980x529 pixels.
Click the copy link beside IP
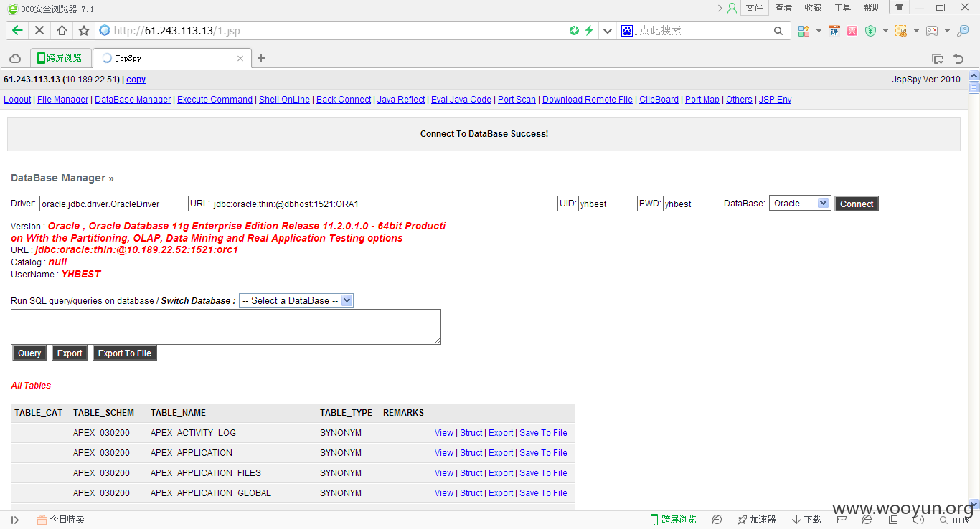point(136,80)
